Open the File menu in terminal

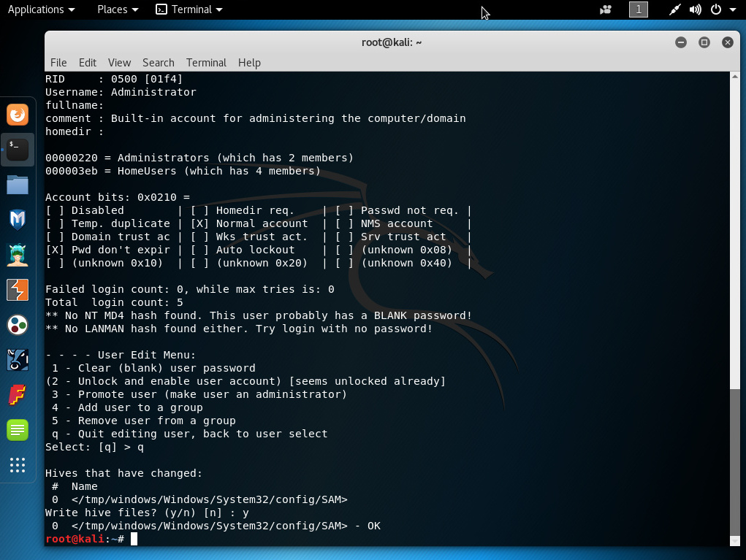58,63
